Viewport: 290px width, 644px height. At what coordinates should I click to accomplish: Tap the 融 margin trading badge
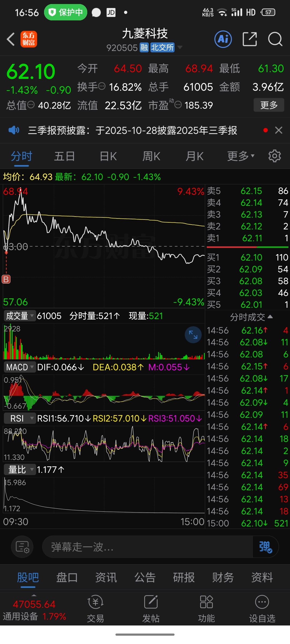pyautogui.click(x=144, y=47)
